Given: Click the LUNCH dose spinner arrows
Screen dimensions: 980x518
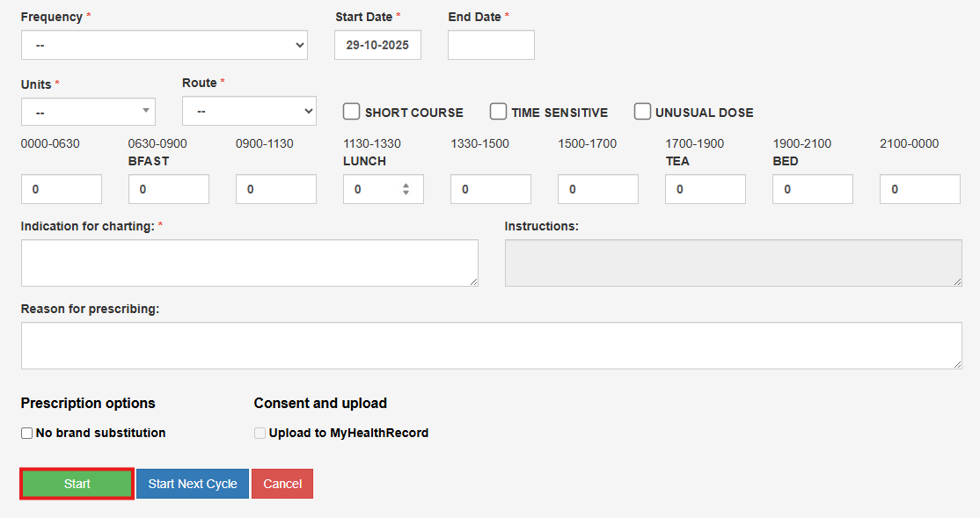Looking at the screenshot, I should click(x=406, y=189).
